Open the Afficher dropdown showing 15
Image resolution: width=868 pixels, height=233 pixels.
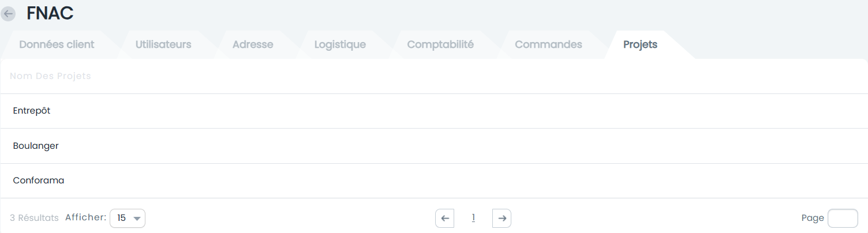point(128,218)
